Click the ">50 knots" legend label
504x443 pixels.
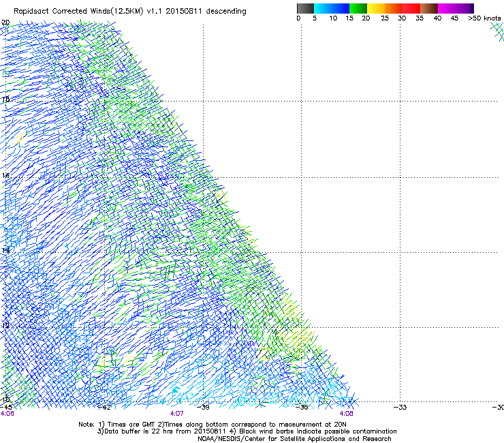point(484,18)
